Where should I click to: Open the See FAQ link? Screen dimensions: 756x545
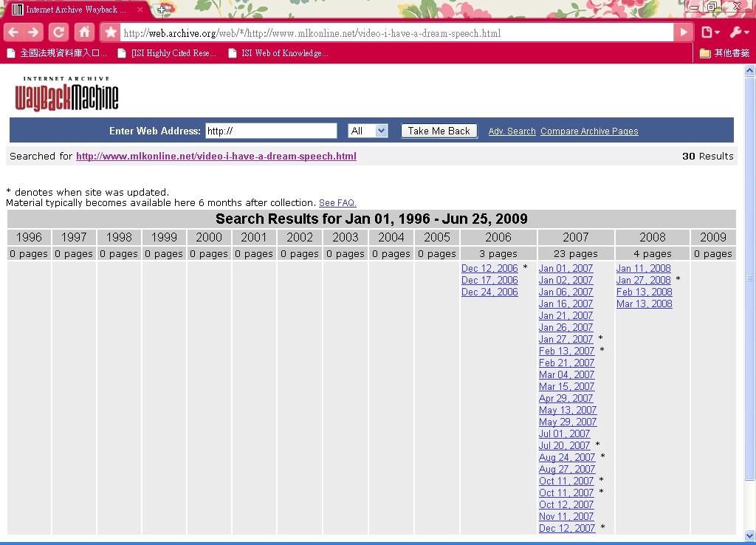(x=337, y=203)
